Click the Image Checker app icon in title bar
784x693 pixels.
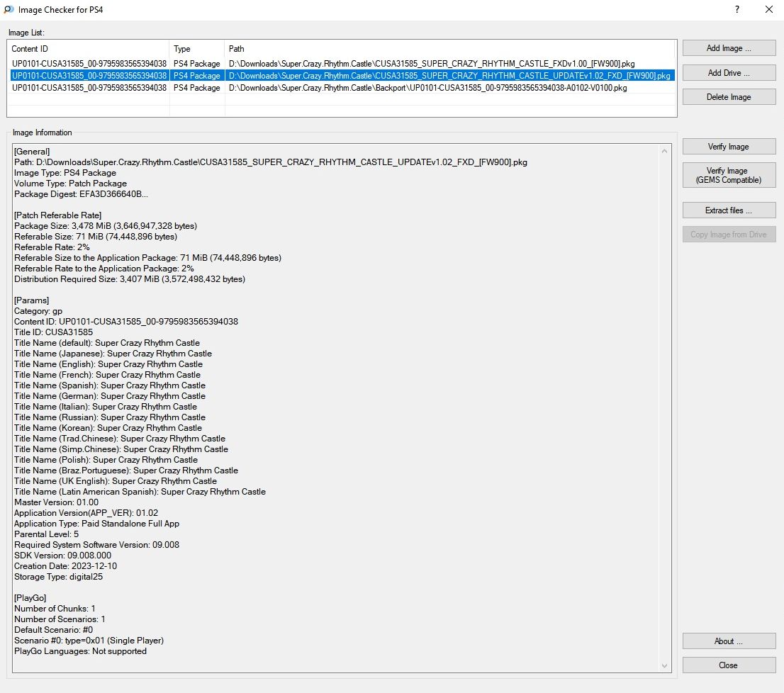(9, 9)
